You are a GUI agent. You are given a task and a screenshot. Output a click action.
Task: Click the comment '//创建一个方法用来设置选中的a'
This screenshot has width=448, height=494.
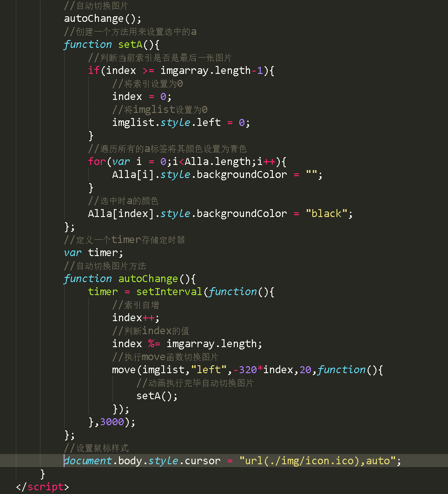click(130, 32)
